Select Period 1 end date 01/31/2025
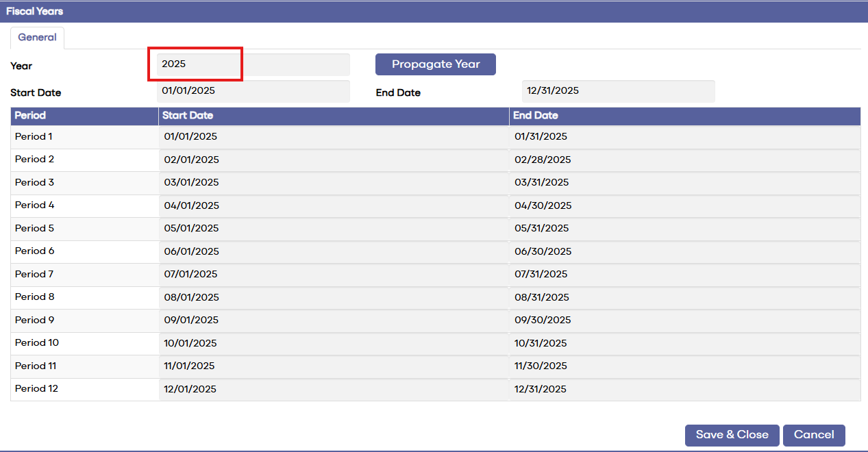This screenshot has height=452, width=868. pos(684,137)
